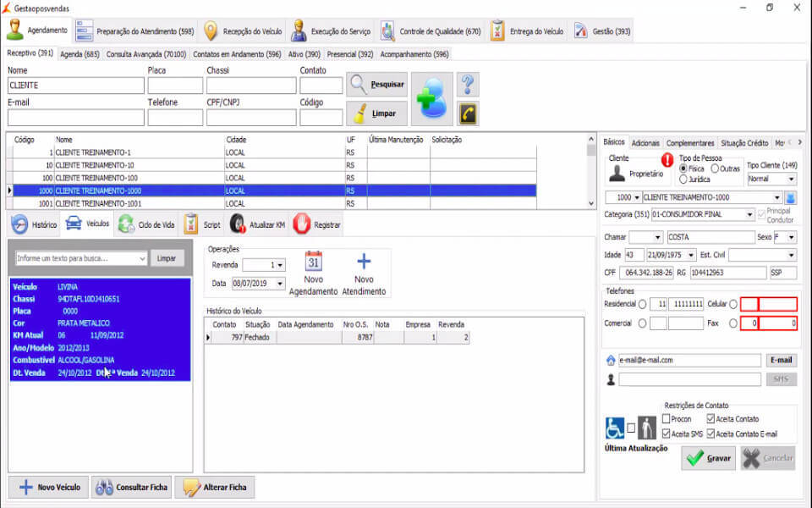Click the SMS contact person icon
The height and width of the screenshot is (508, 812).
click(x=611, y=380)
